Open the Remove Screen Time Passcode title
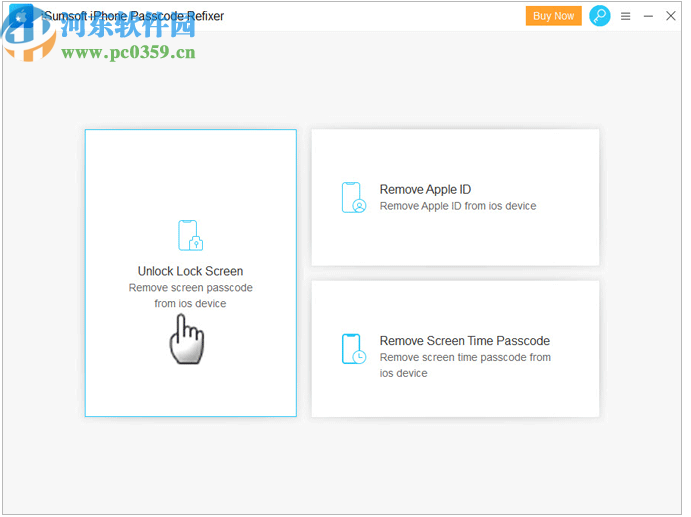Viewport: 691px width, 517px height. pyautogui.click(x=464, y=341)
